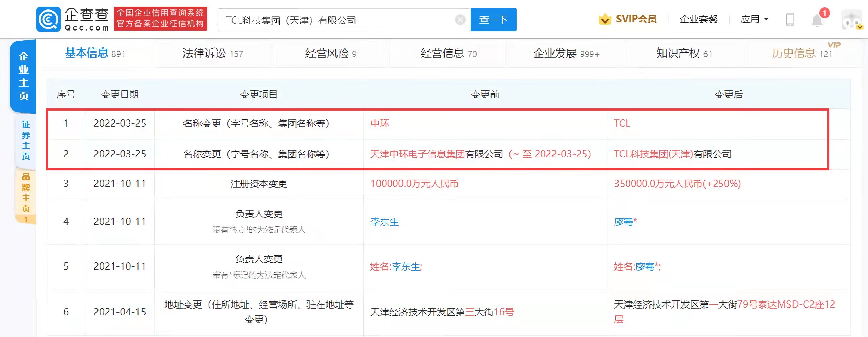Expand the 应用 dropdown

[754, 19]
